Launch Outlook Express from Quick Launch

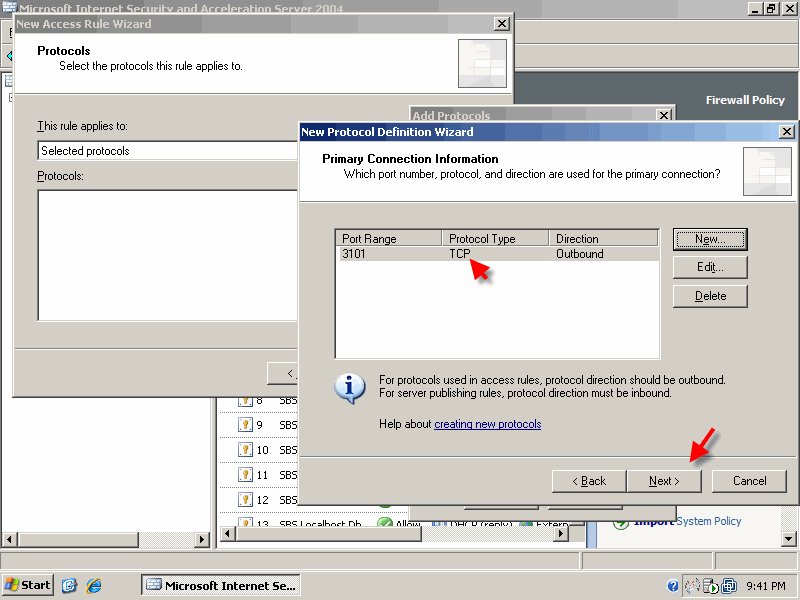69,585
